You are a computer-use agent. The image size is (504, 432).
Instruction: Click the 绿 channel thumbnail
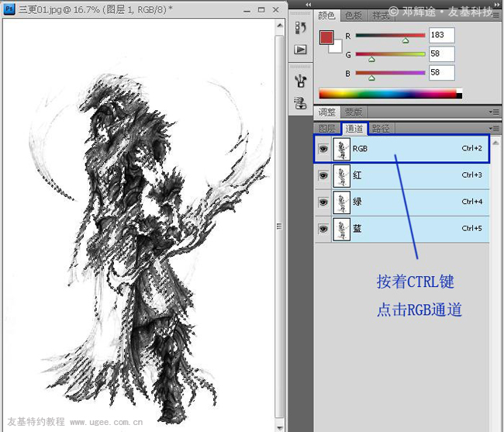tap(341, 202)
